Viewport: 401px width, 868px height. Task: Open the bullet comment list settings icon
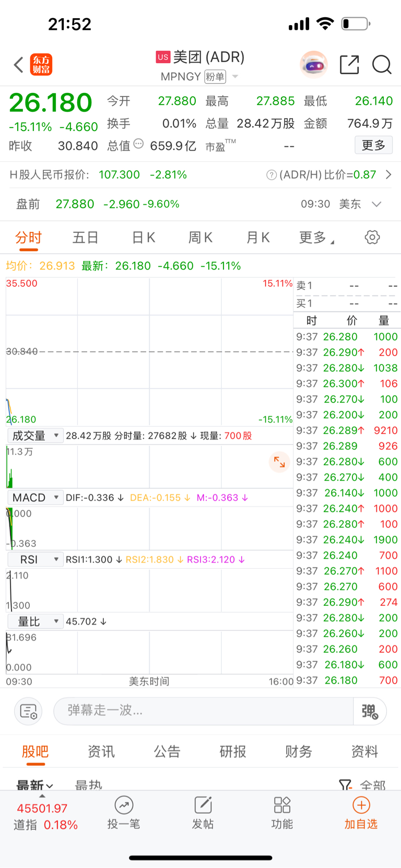click(x=28, y=711)
